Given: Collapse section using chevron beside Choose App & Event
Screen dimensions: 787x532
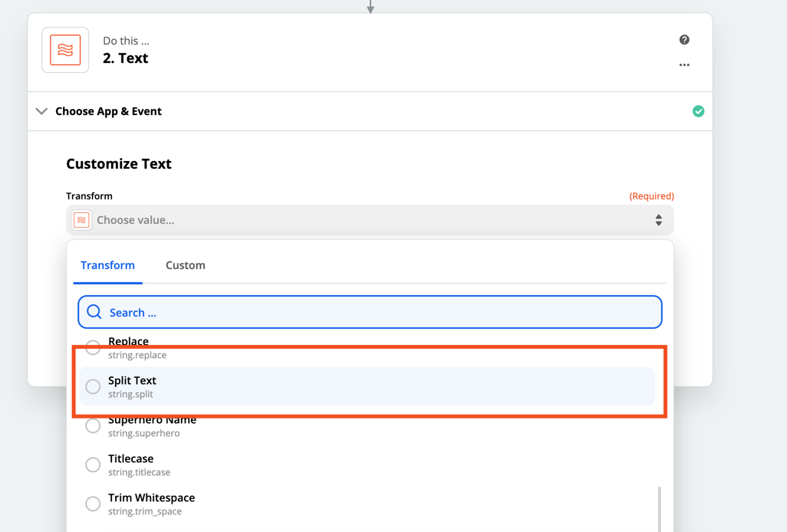Looking at the screenshot, I should point(42,111).
